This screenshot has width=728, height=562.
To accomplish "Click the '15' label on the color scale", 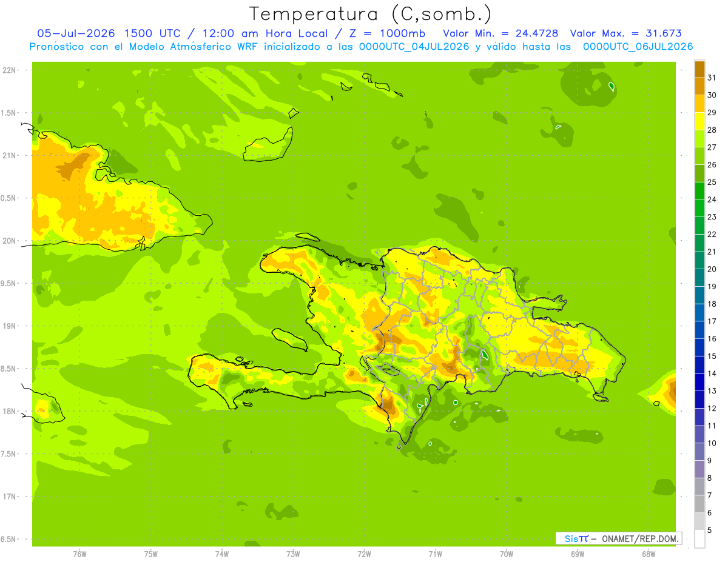I will pos(712,356).
